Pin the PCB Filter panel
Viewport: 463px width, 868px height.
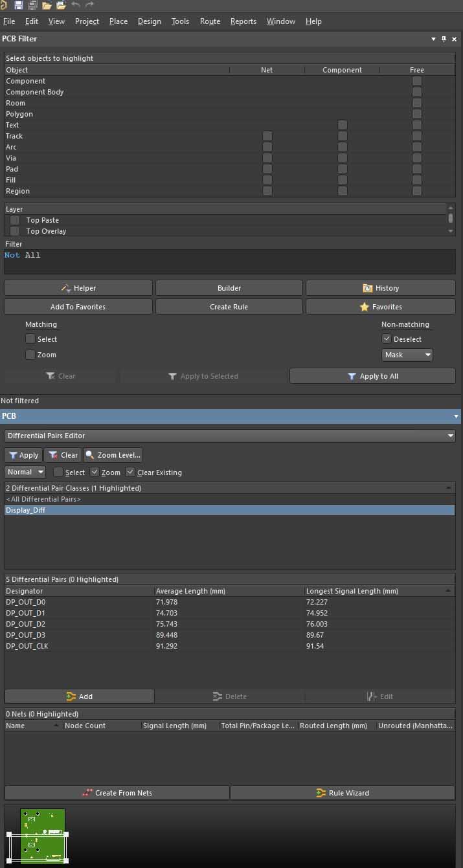pyautogui.click(x=444, y=39)
